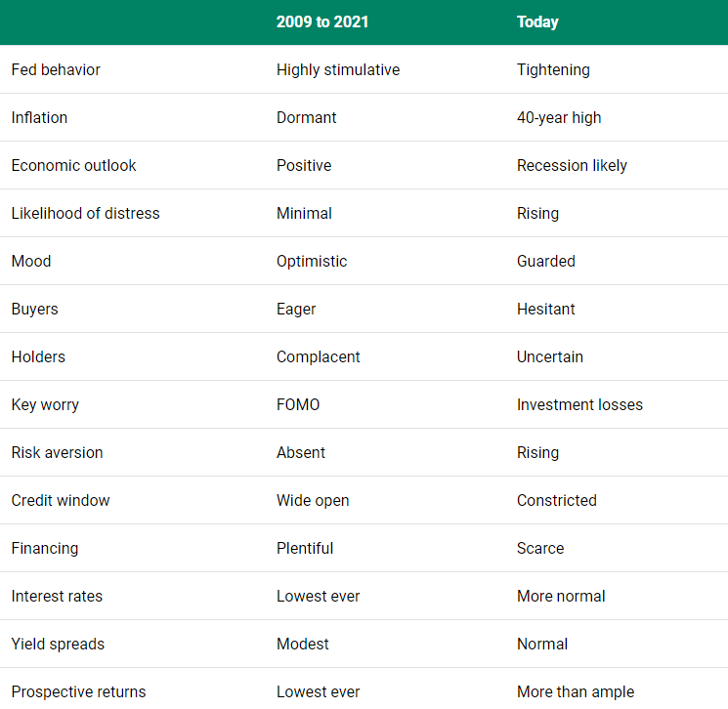
Task: Click the "More normal" interest rates cell
Action: pos(561,596)
